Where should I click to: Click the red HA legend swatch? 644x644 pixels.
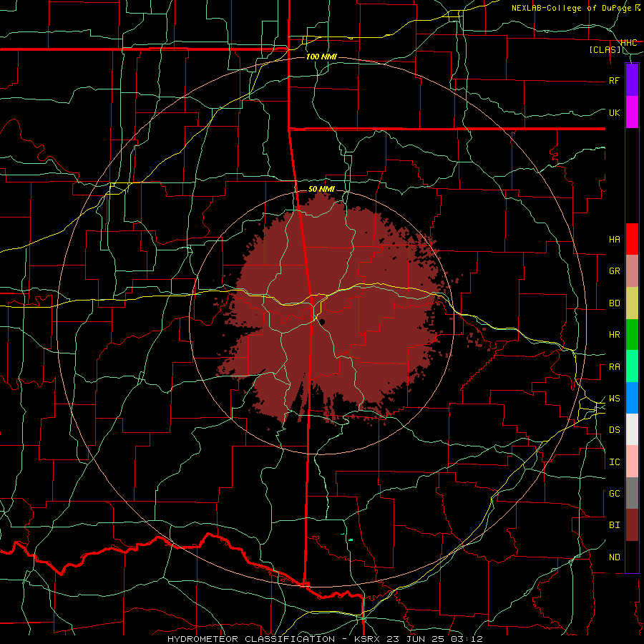pos(632,239)
